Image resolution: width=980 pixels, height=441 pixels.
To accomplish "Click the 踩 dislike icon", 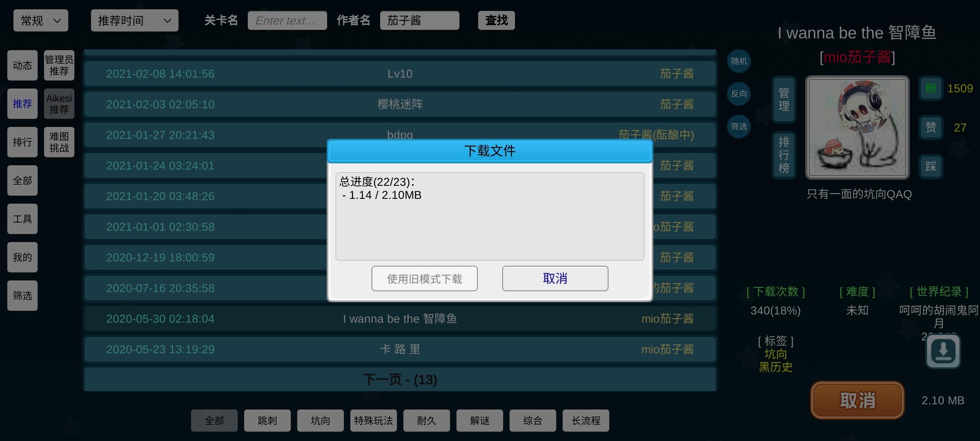I will point(931,167).
